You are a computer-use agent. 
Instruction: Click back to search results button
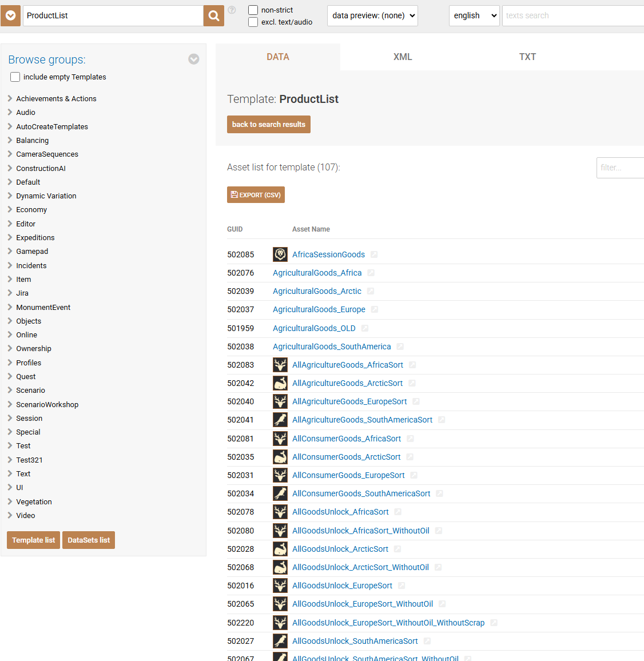pyautogui.click(x=269, y=125)
